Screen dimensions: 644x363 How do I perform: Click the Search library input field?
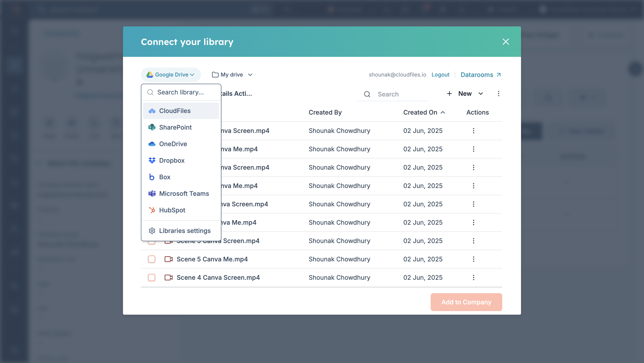pos(181,92)
